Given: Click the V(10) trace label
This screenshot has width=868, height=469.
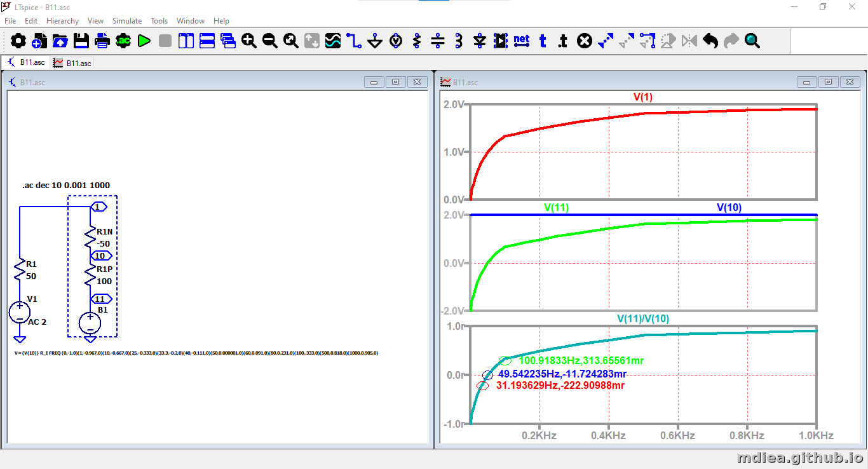Looking at the screenshot, I should [x=729, y=207].
